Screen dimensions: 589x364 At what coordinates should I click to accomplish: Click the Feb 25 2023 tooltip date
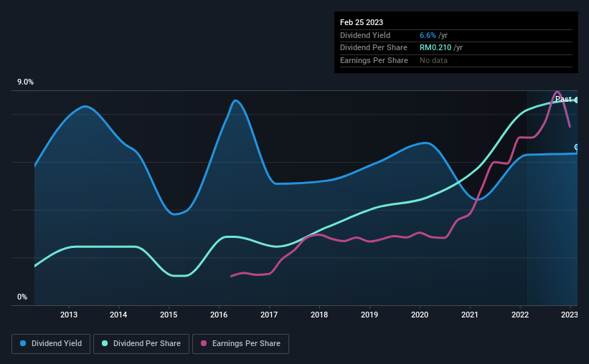(362, 22)
